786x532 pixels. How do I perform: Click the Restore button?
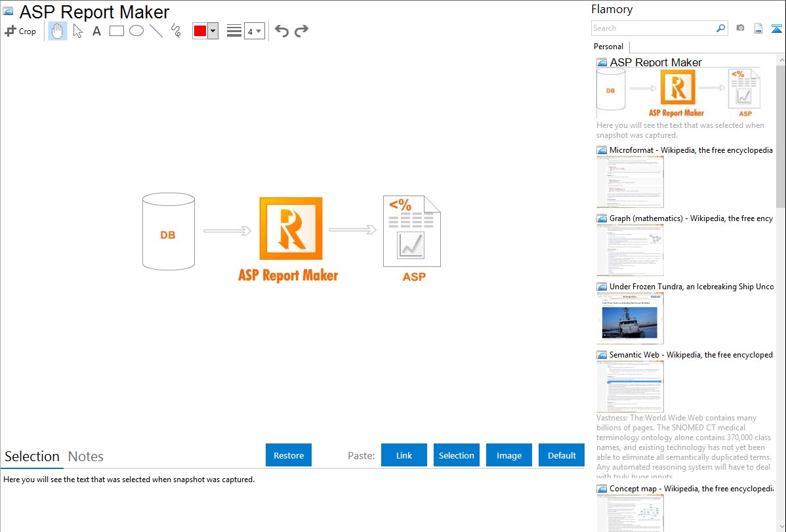tap(289, 455)
